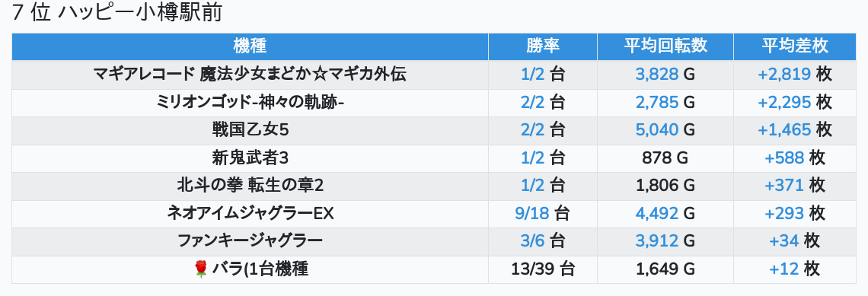Screen dimensions: 868x296
Task: Open the マギアレコード win rate 1/2 link
Action: [533, 75]
